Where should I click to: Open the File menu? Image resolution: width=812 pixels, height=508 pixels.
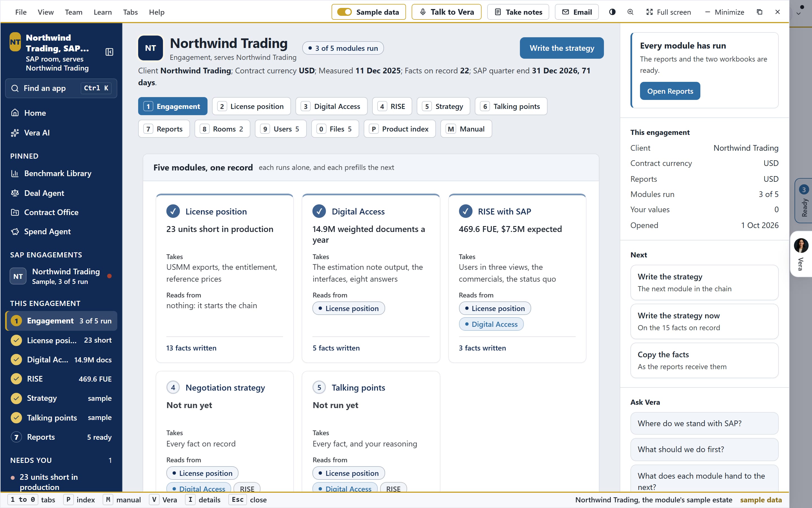click(21, 12)
